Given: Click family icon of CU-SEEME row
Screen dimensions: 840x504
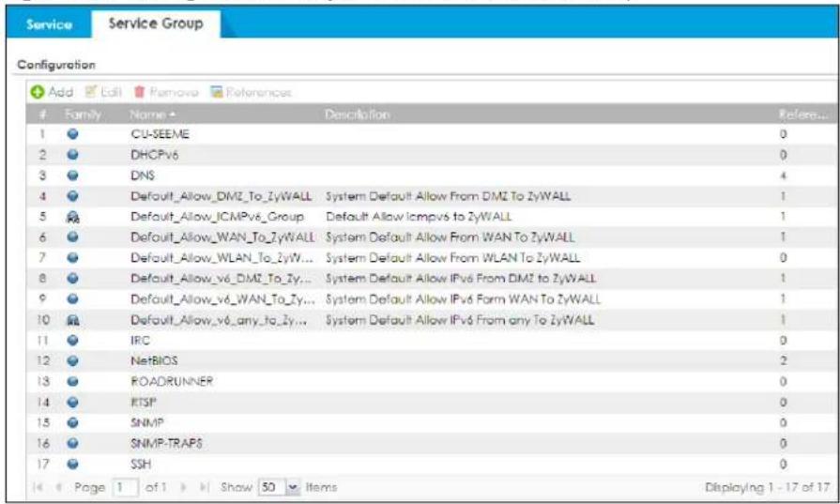Looking at the screenshot, I should (73, 134).
